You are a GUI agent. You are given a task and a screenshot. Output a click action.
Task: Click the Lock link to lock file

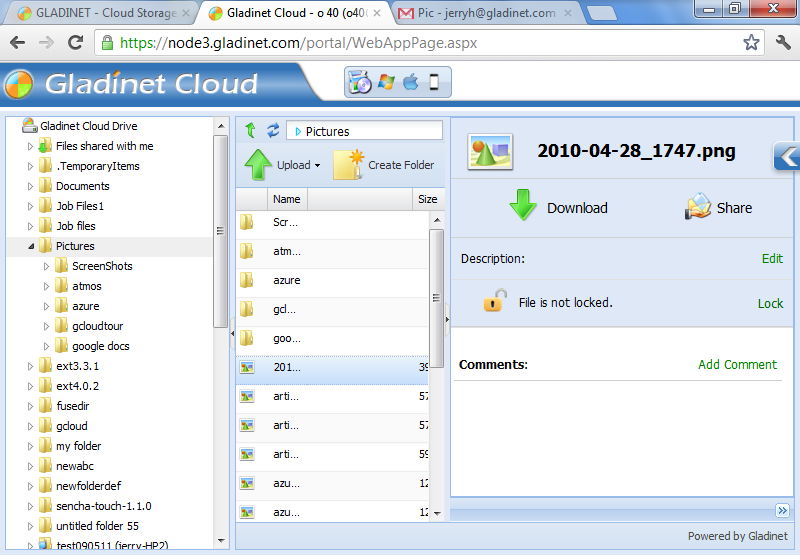click(770, 303)
